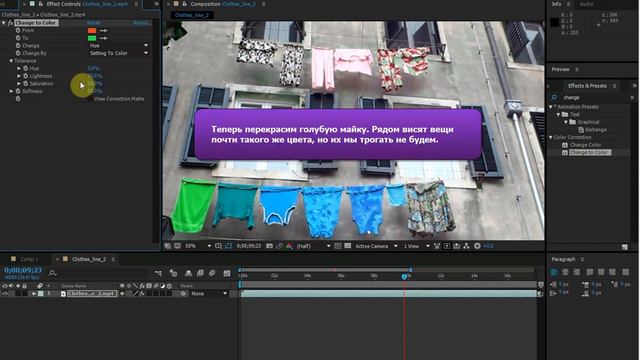Toggle motion blur switch in timeline toolbar
The image size is (640, 360).
(212, 273)
